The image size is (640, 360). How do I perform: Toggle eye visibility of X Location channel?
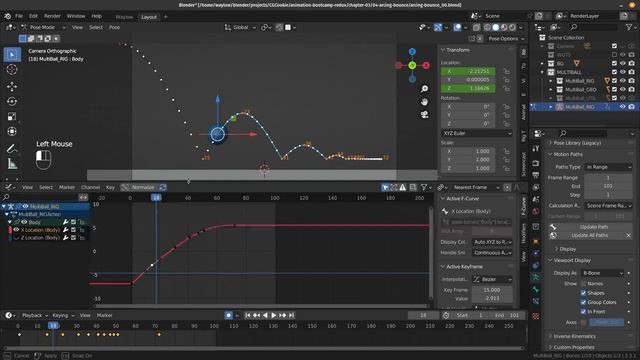(x=16, y=230)
